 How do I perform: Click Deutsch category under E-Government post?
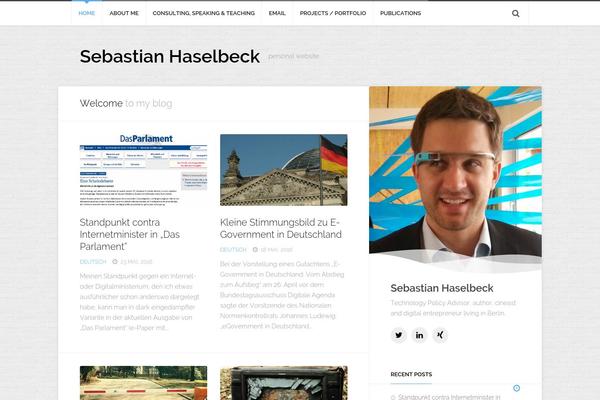pyautogui.click(x=233, y=250)
